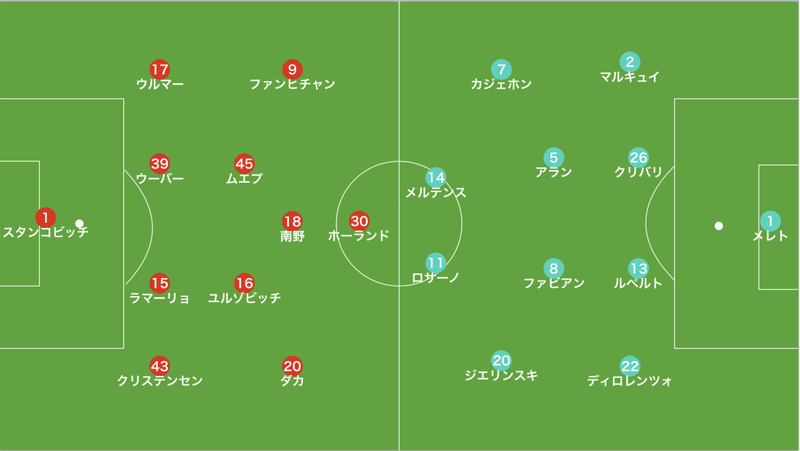This screenshot has width=800, height=451.
Task: Click teal marker 14 メルテンス
Action: pyautogui.click(x=436, y=178)
